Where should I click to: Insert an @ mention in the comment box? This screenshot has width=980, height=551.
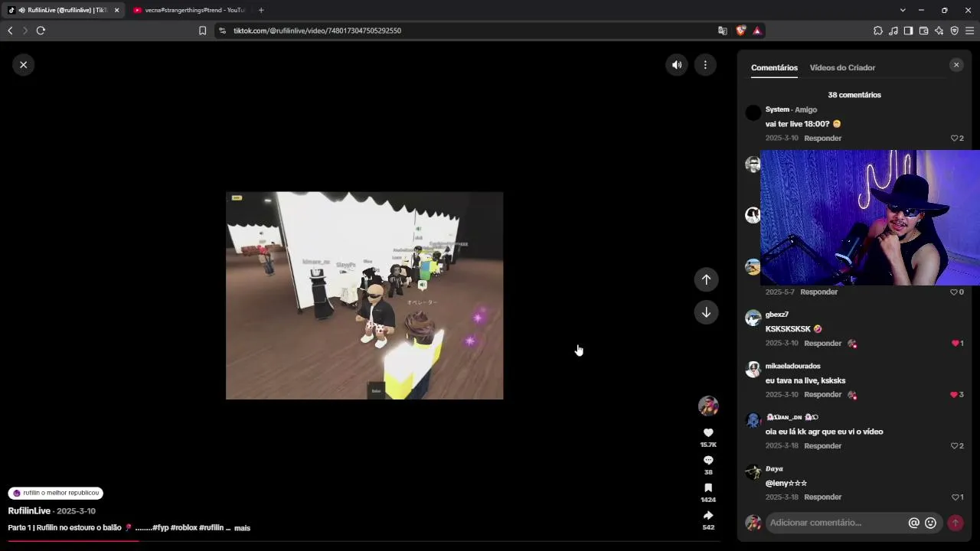click(x=913, y=523)
